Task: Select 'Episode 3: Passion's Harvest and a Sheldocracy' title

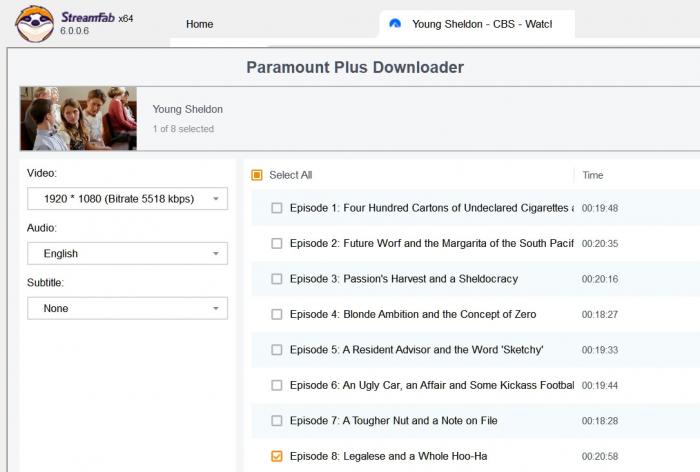Action: [x=404, y=279]
